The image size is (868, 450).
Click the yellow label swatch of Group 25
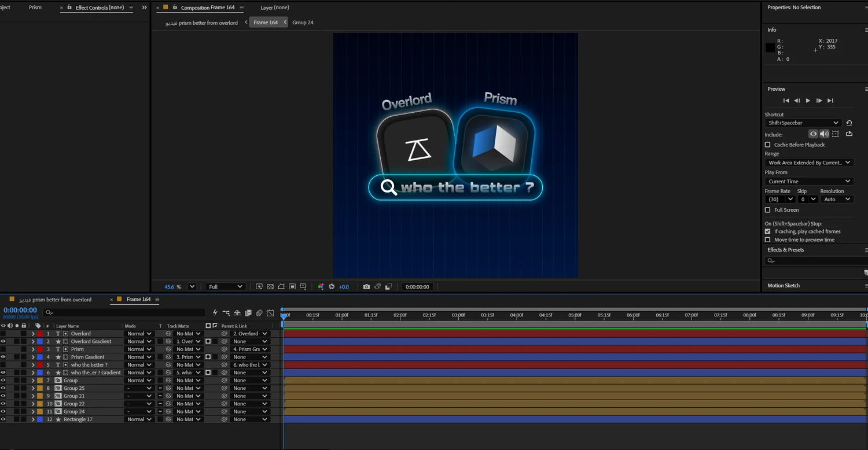(x=39, y=388)
